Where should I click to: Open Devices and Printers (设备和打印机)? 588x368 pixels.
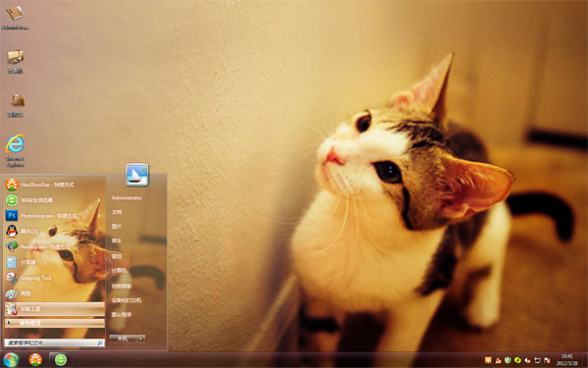tap(126, 300)
